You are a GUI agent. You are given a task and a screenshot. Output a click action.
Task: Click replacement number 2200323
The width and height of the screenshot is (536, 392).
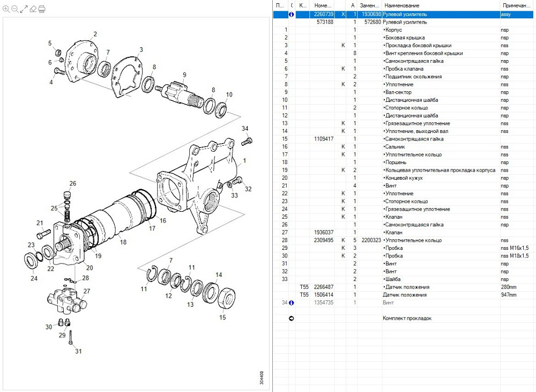click(371, 240)
